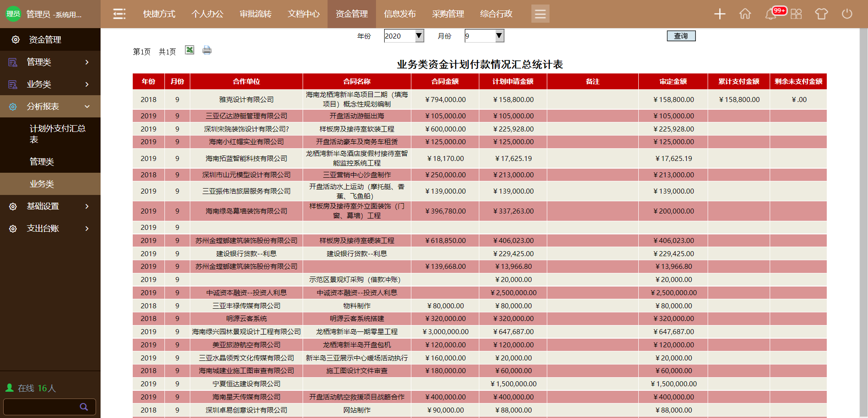The image size is (868, 418).
Task: Switch to the 采购管理 menu
Action: [x=448, y=14]
